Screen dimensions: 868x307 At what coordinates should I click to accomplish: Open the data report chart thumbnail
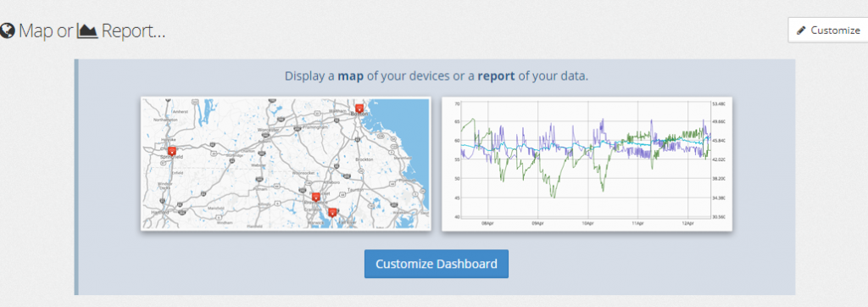point(587,164)
